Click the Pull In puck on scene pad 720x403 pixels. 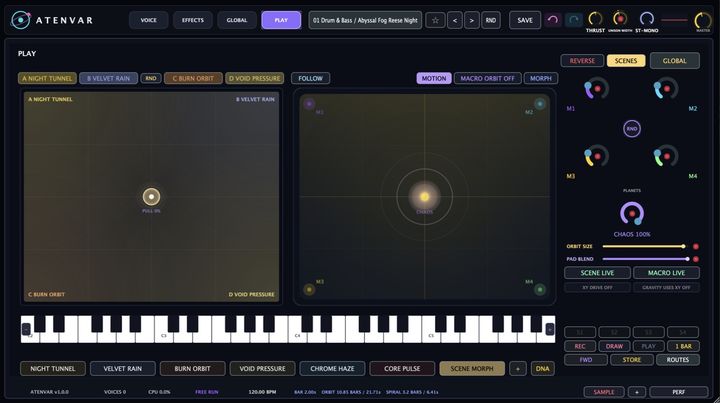[151, 196]
